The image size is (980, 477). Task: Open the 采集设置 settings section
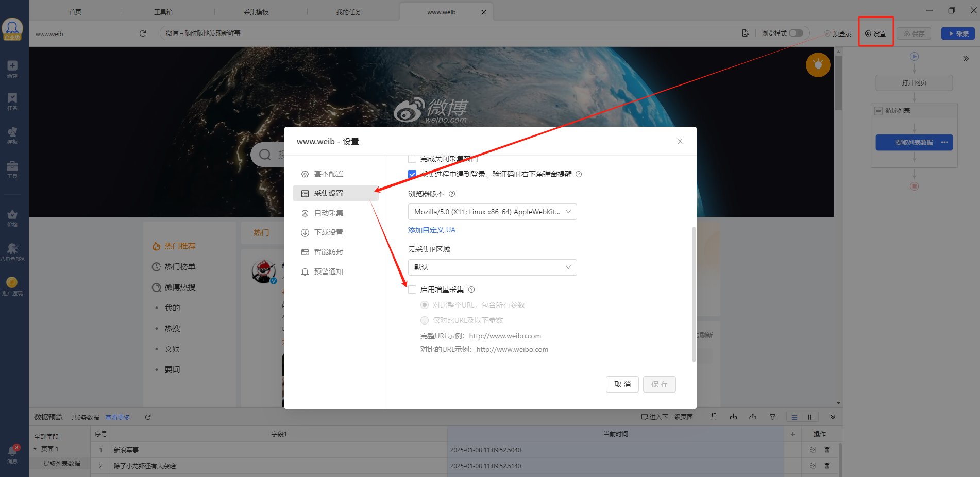[x=335, y=193]
